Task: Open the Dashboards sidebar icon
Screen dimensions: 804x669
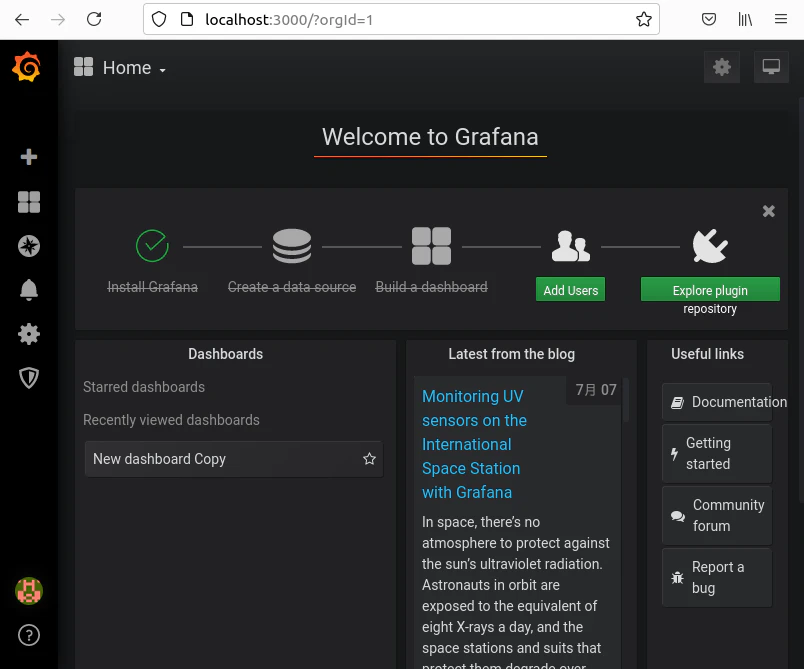Action: click(x=29, y=202)
